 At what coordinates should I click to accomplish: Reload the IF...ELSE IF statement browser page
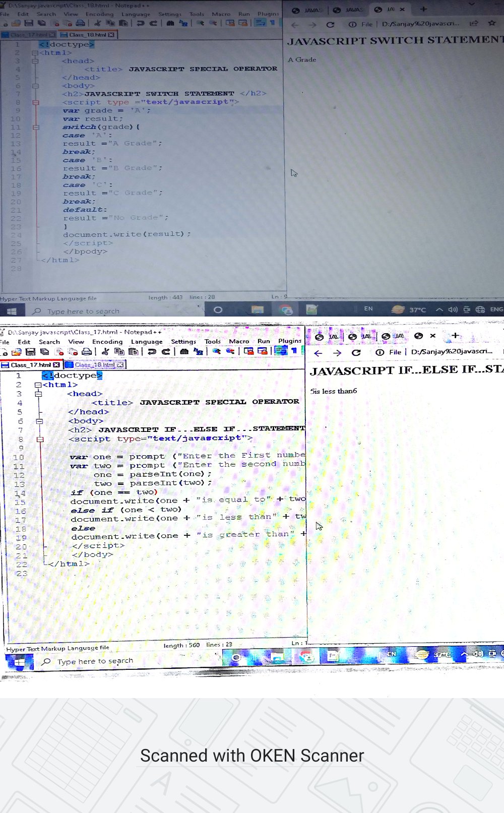pos(356,353)
